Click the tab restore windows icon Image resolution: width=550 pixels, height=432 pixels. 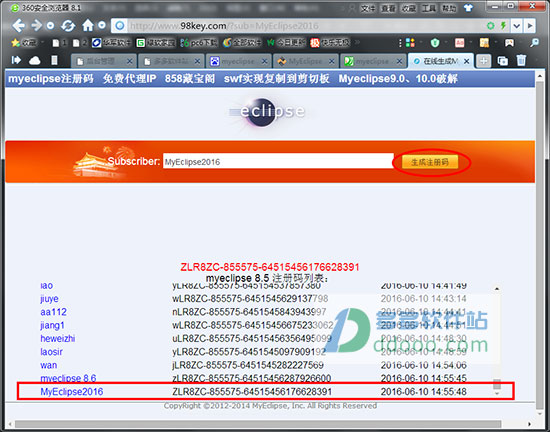coord(503,61)
